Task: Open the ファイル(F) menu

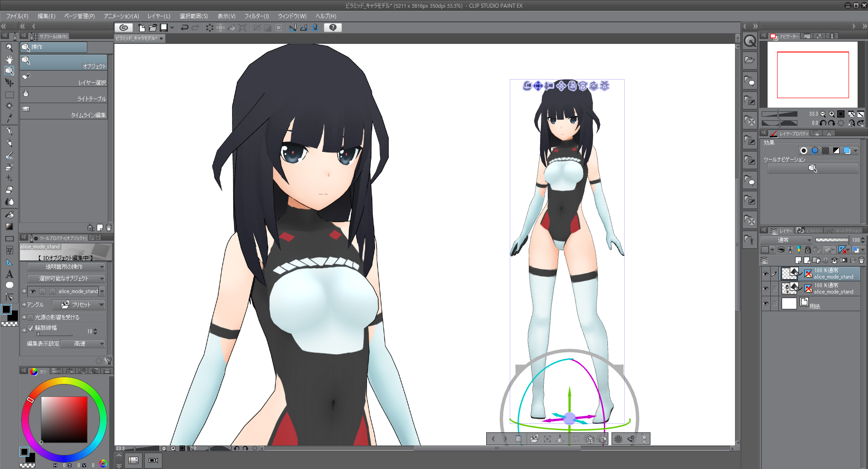Action: 17,16
